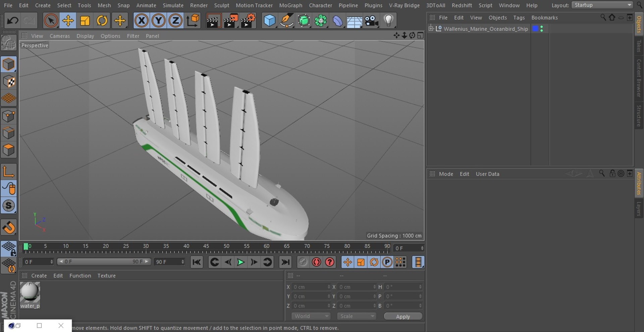Open Object Manager Tags menu
Viewport: 644px width, 332px height.
tap(519, 17)
